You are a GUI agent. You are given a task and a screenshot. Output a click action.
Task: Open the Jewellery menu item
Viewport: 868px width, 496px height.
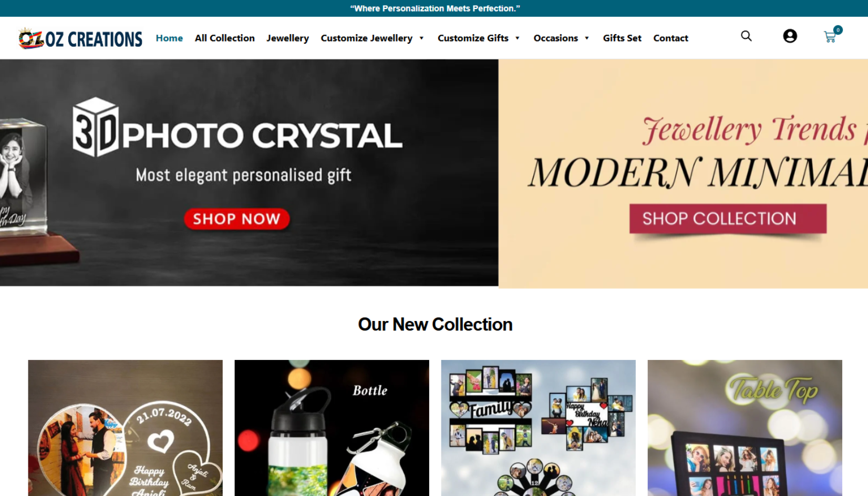point(287,38)
